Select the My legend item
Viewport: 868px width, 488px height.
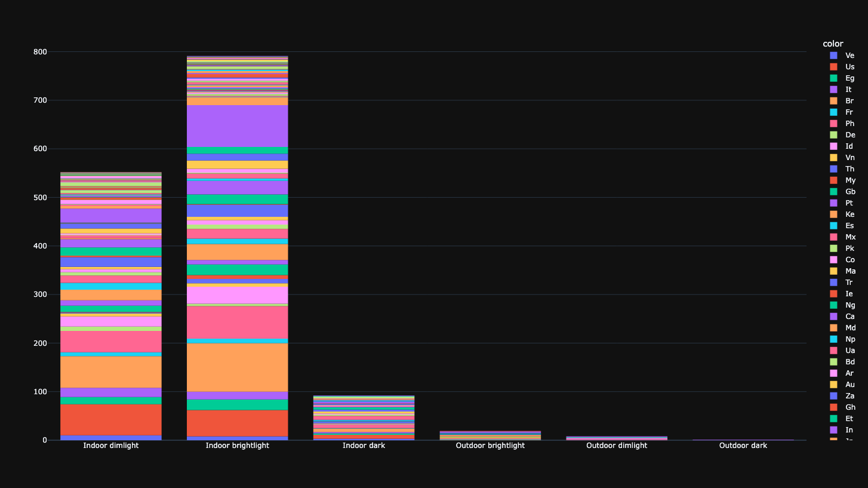click(x=842, y=180)
